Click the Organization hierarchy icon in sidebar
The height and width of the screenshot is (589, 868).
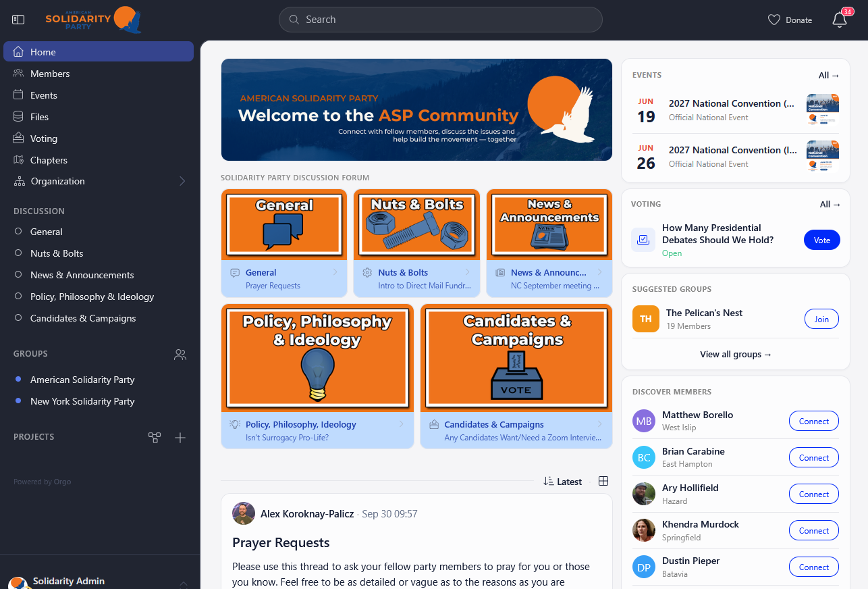coord(18,181)
